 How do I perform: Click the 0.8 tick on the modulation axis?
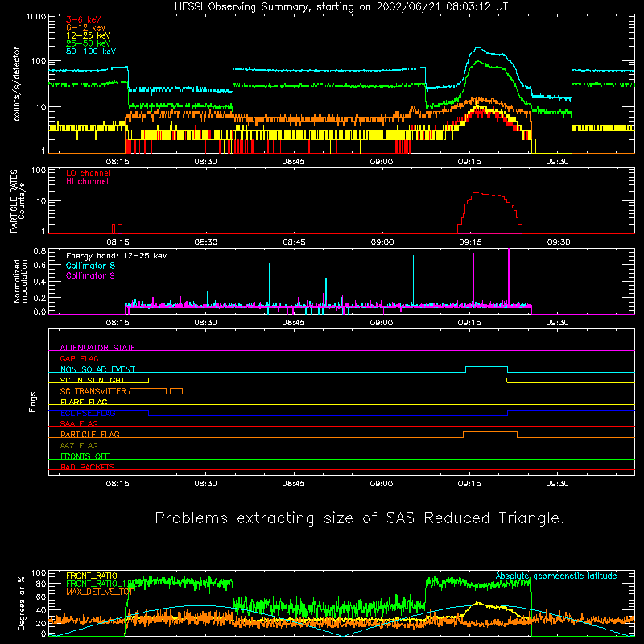[x=39, y=251]
